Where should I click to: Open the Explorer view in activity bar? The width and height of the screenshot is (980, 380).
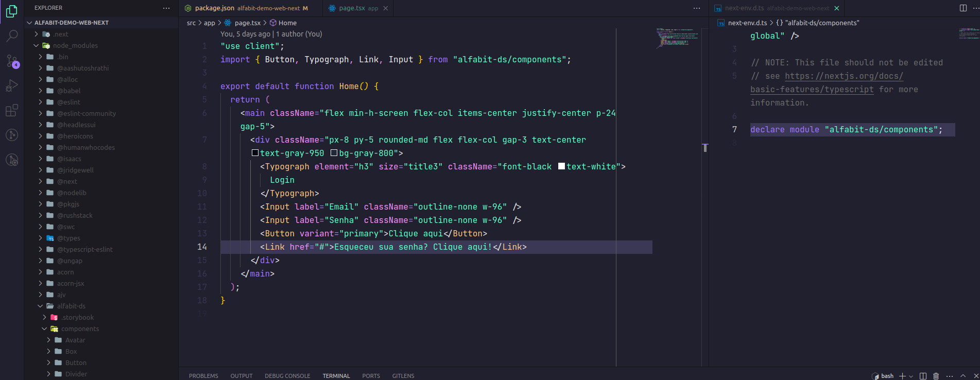click(x=11, y=11)
